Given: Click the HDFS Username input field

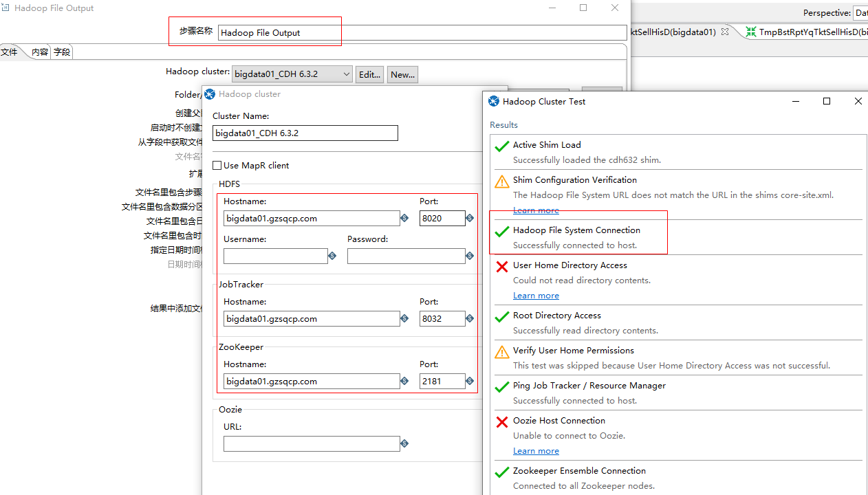Looking at the screenshot, I should 276,256.
